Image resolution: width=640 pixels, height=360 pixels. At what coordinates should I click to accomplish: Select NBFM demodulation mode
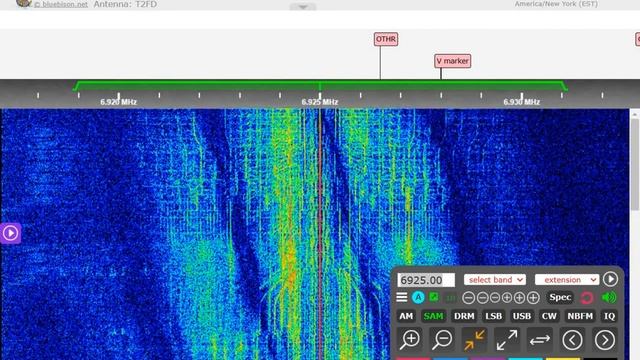[x=580, y=316]
